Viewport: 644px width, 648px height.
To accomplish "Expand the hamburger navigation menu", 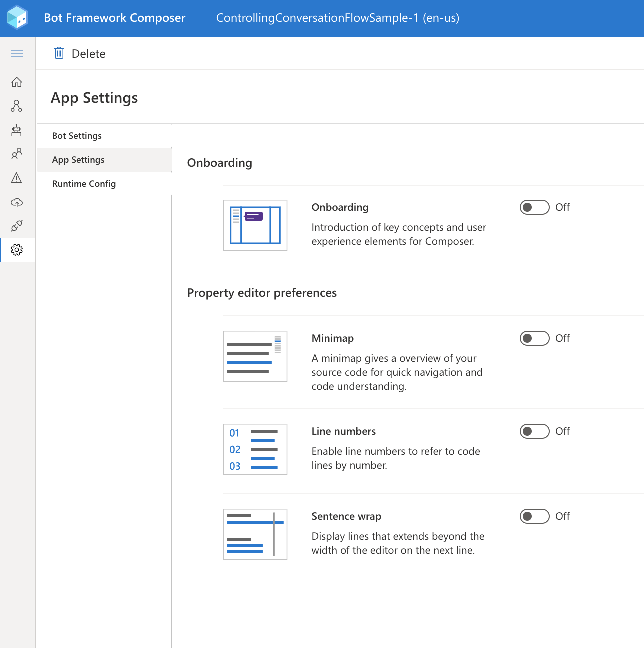I will [17, 53].
